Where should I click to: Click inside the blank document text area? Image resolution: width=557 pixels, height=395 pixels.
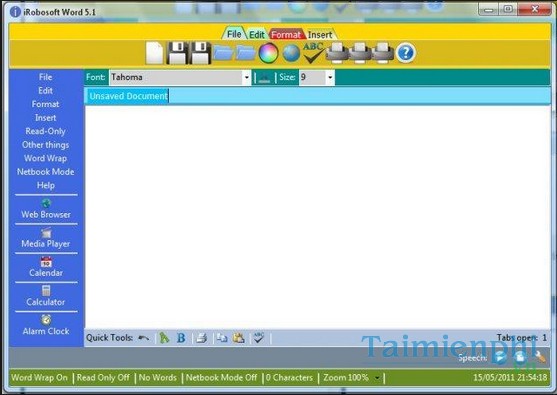(317, 217)
